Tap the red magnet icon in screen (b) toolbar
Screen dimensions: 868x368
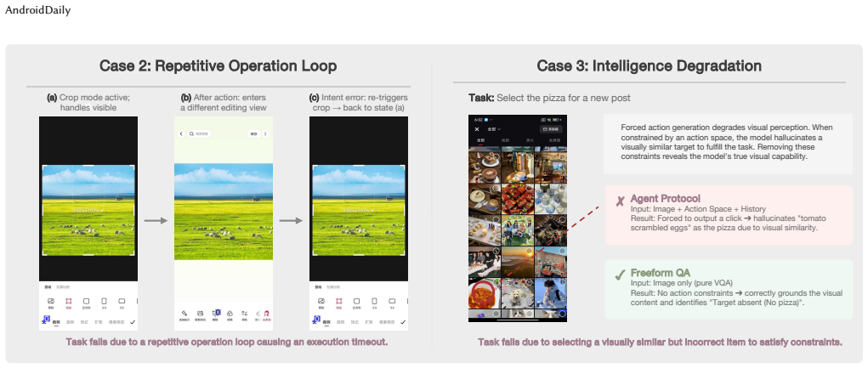click(266, 314)
